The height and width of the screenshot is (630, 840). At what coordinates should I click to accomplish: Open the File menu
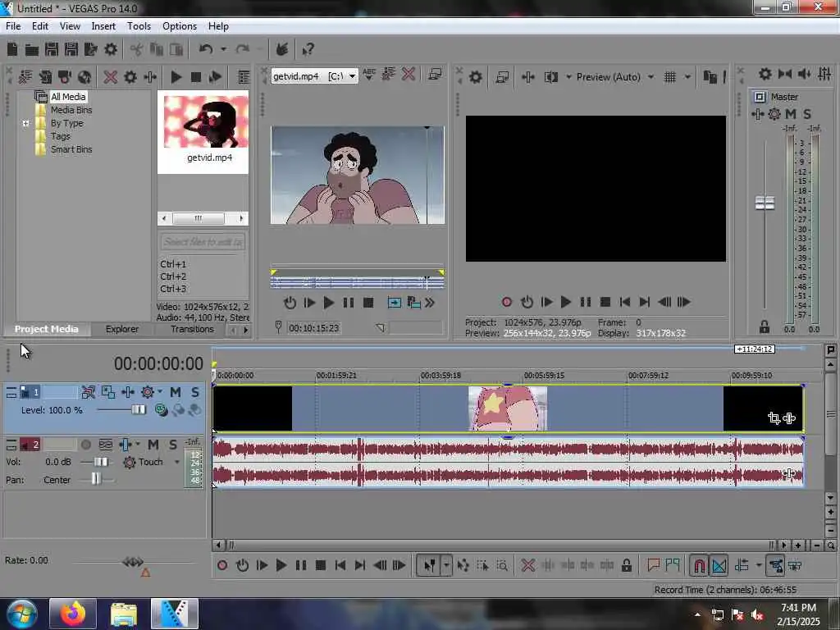coord(13,26)
